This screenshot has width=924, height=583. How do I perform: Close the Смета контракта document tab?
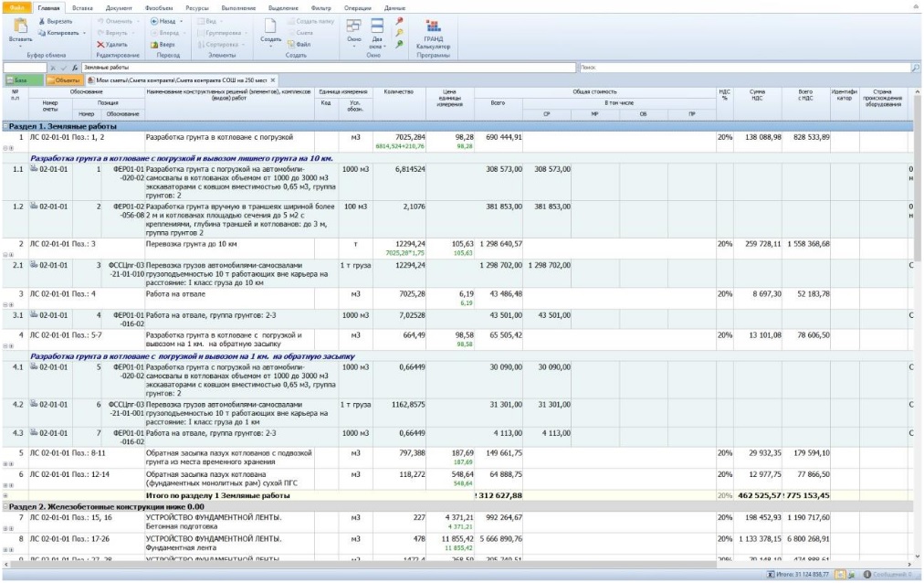pyautogui.click(x=272, y=80)
